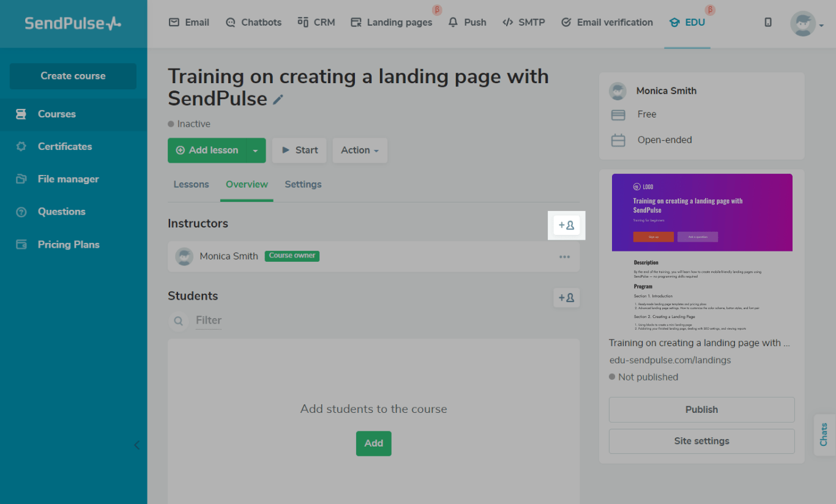Switch to the Lessons tab
This screenshot has height=504, width=836.
click(191, 185)
